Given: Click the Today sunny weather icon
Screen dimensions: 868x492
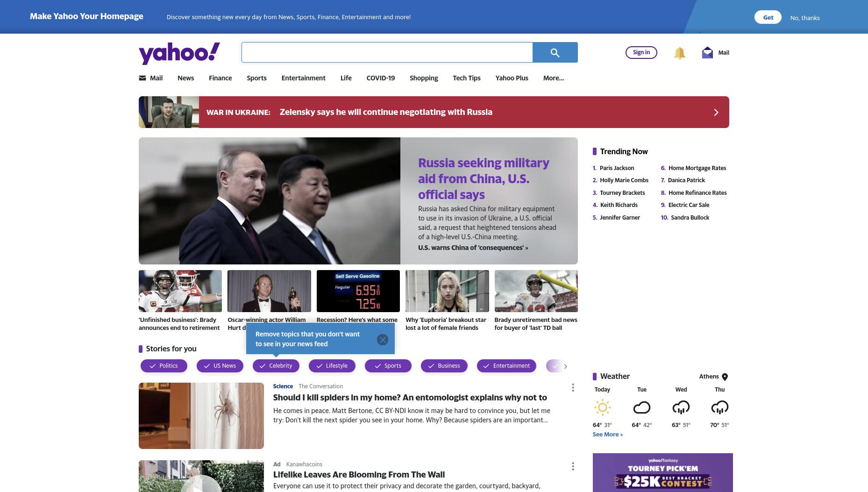Looking at the screenshot, I should click(602, 407).
